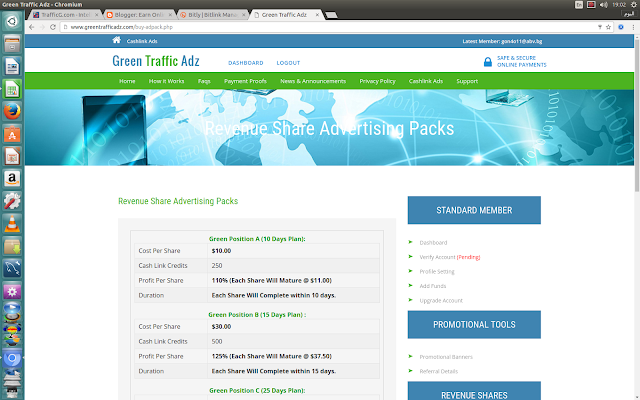Launch LibreOffice Calc from the dock
The width and height of the screenshot is (640, 400).
[x=12, y=89]
